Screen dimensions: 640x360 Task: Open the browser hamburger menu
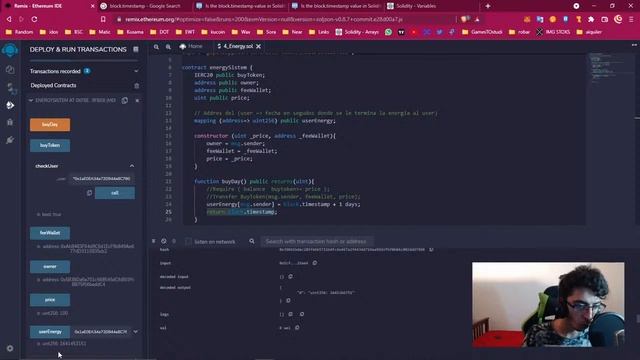631,19
